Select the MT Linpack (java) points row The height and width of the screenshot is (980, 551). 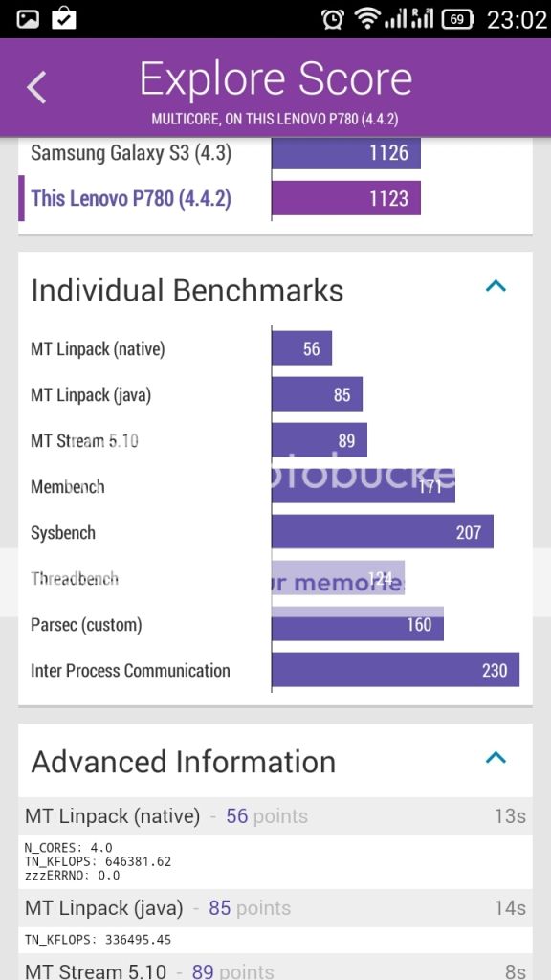click(x=275, y=908)
